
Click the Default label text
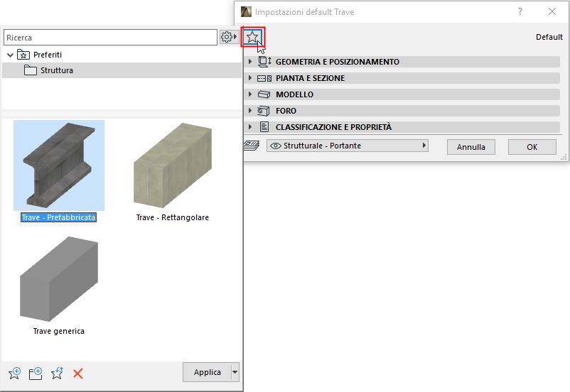pyautogui.click(x=549, y=37)
